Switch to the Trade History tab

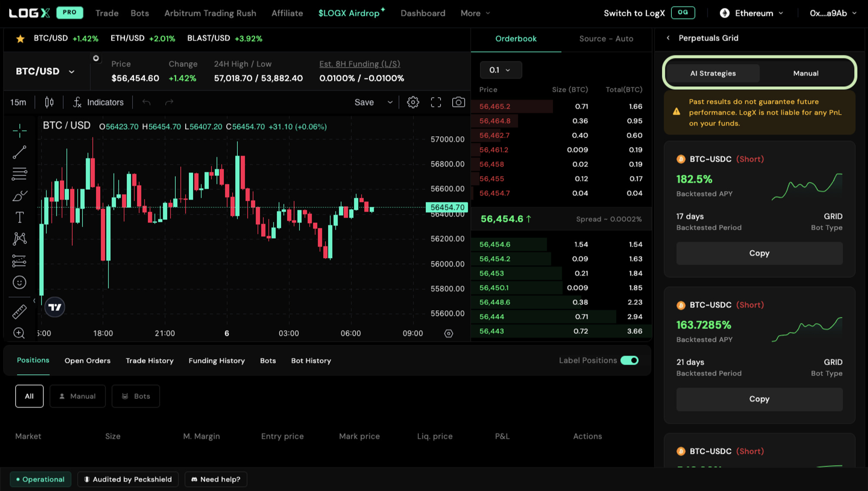click(150, 361)
